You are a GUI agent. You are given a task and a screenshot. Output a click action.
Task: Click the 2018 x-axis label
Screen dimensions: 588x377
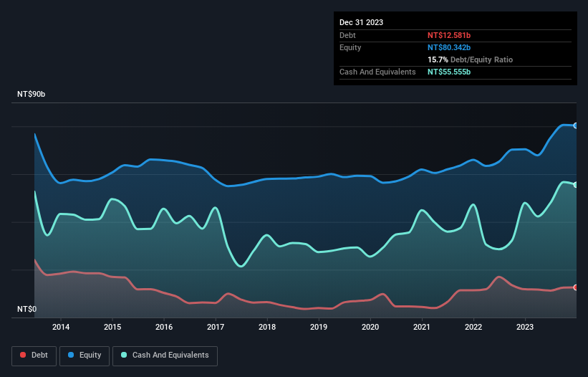pos(267,327)
